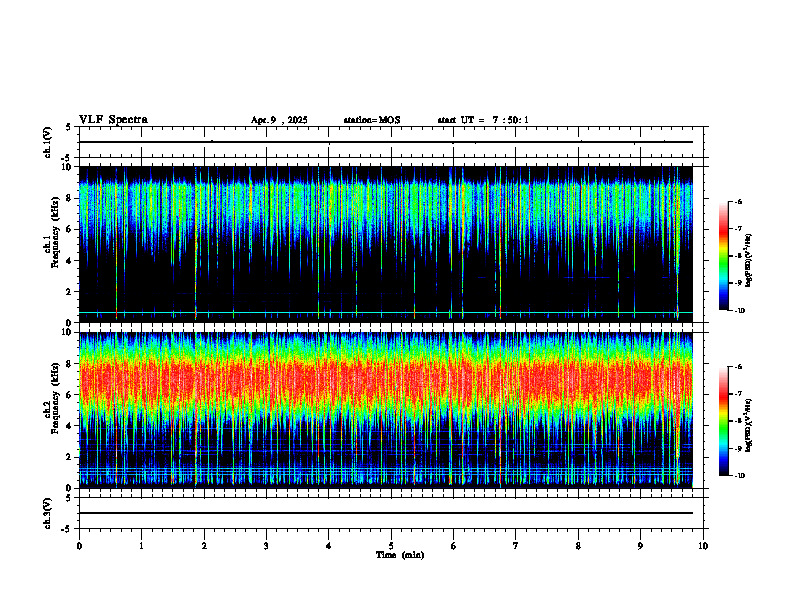Click time axis tick label "5"
This screenshot has height=612, width=792.
coord(391,546)
